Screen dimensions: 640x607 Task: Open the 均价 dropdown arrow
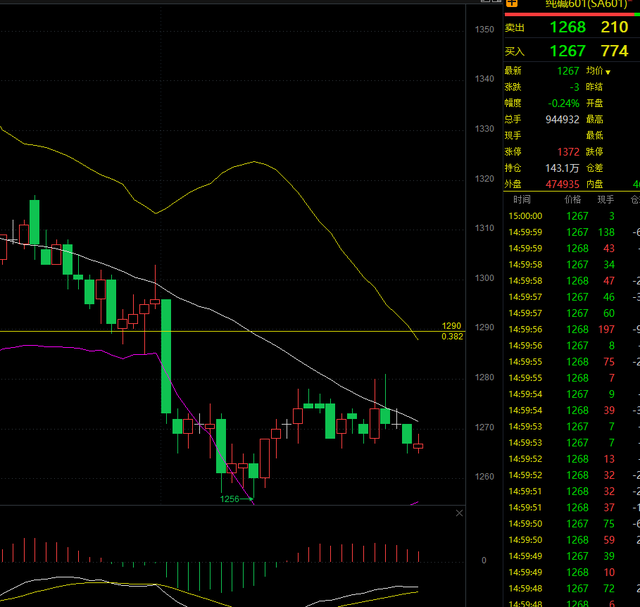[607, 72]
